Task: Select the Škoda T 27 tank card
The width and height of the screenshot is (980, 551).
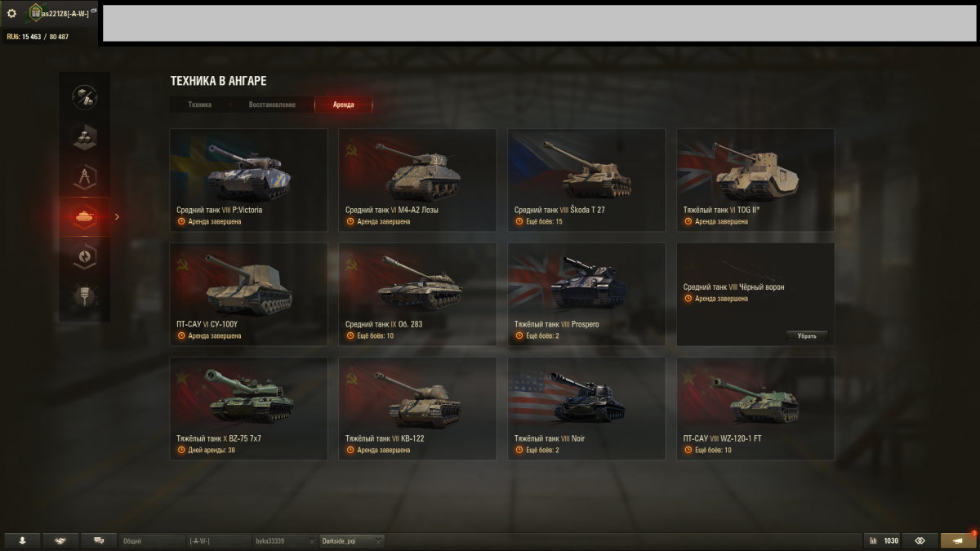Action: (586, 180)
